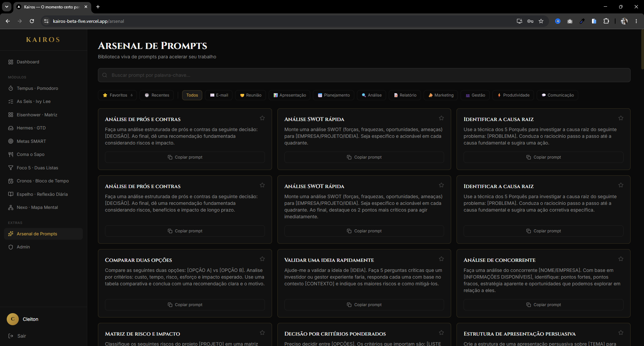Click the Sair logout icon

[x=11, y=336]
